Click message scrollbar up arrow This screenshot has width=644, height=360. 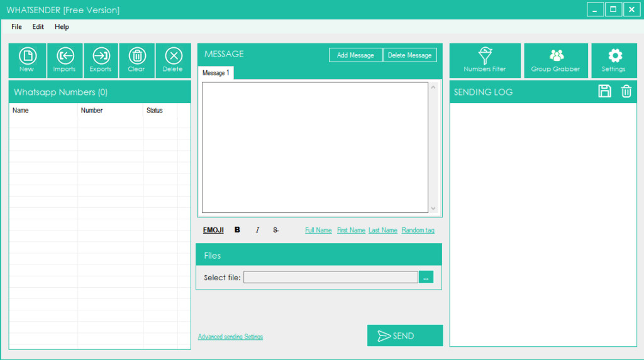(x=433, y=87)
